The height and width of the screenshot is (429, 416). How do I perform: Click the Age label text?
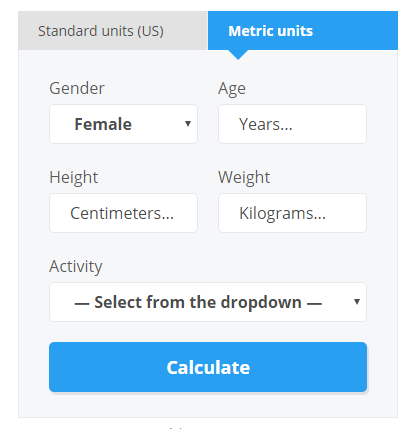pyautogui.click(x=232, y=89)
